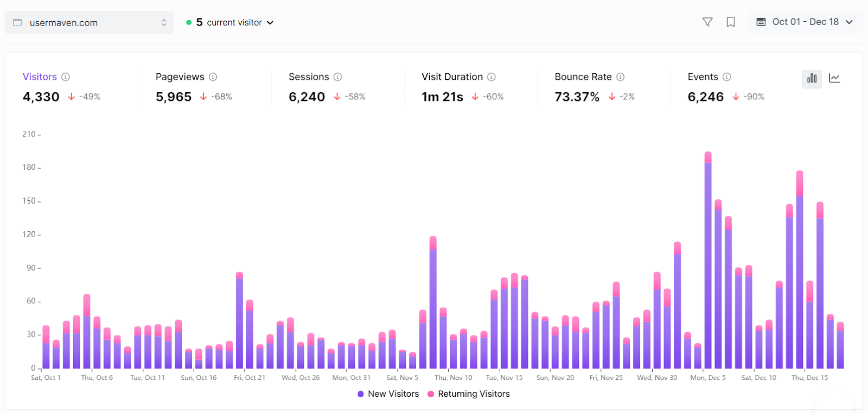
Task: Click the tallest bar near Mon, Dec 5
Action: [x=708, y=260]
